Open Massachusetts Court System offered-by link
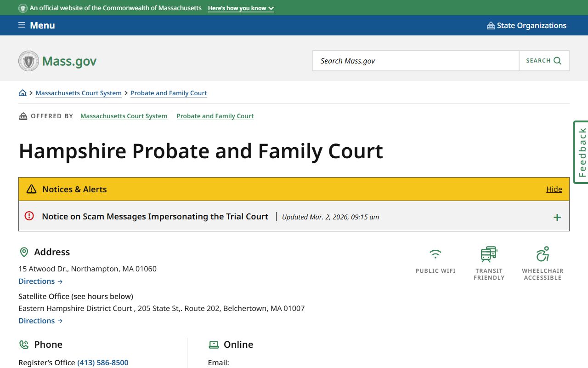Viewport: 588px width, 368px height. [x=124, y=116]
